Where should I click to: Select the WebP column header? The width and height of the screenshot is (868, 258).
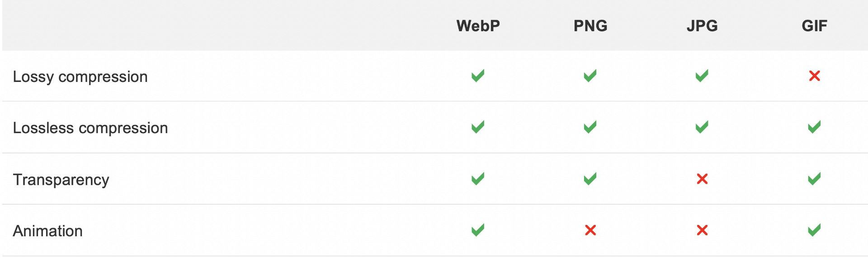(x=478, y=26)
